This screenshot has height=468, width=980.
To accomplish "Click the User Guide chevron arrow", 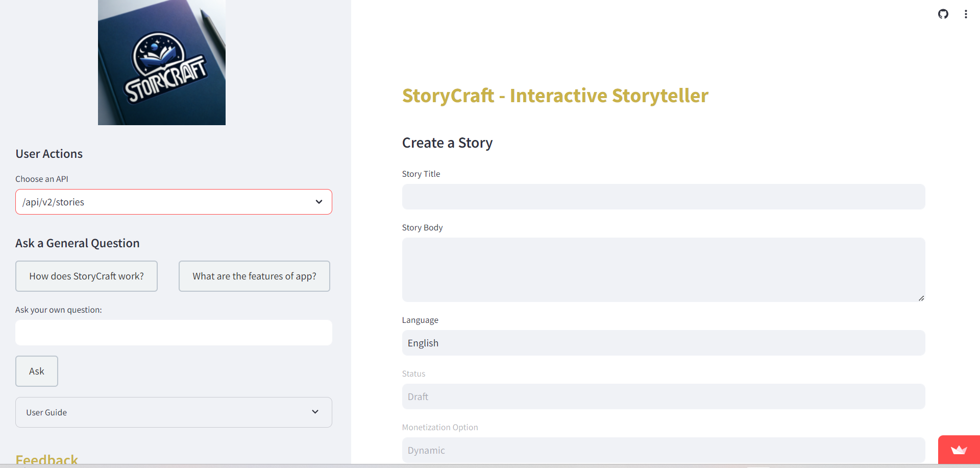I will [x=315, y=412].
